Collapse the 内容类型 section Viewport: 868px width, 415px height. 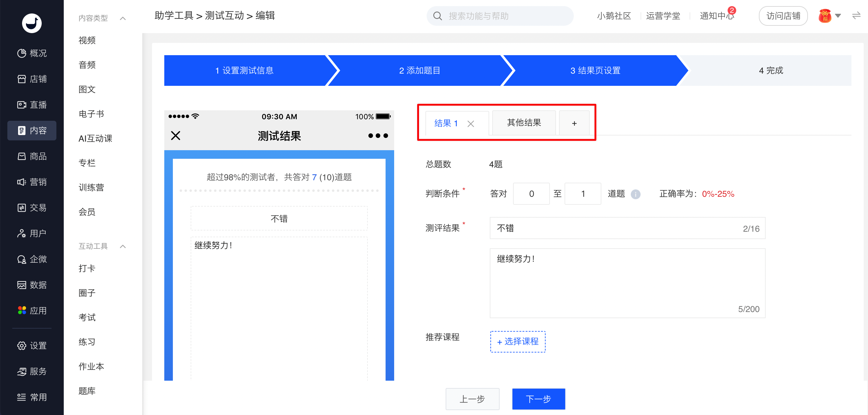pos(123,18)
